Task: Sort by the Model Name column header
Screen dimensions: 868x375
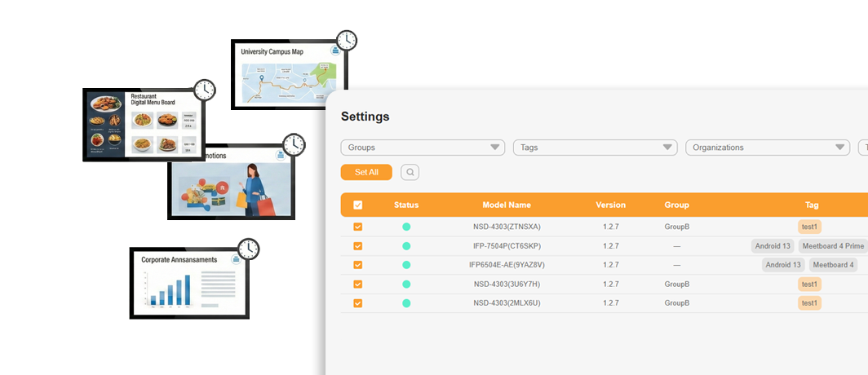Action: (507, 205)
